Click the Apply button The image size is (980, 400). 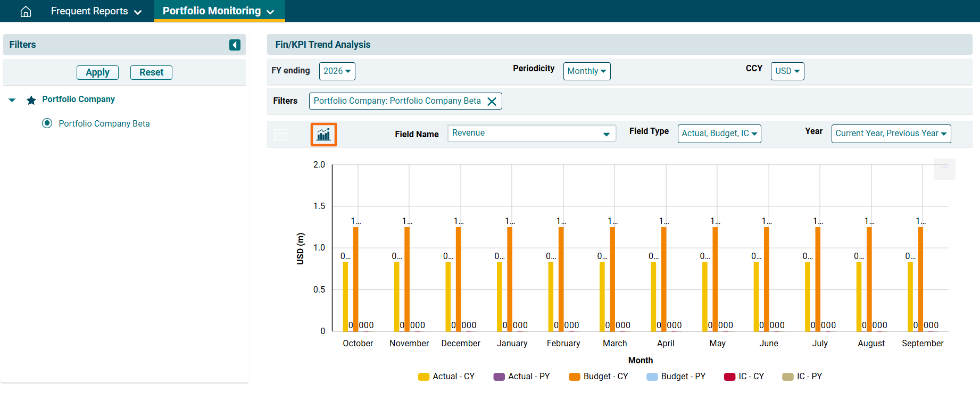(97, 72)
